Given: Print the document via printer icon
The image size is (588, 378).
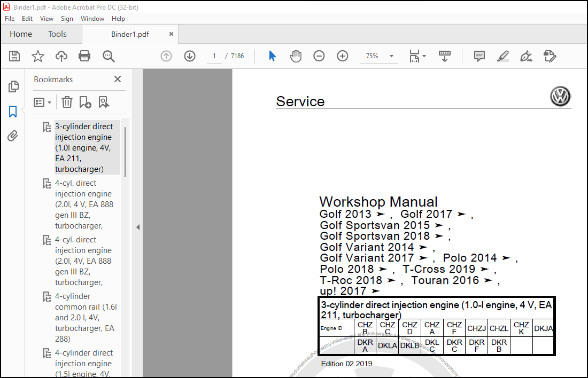Looking at the screenshot, I should [x=84, y=56].
